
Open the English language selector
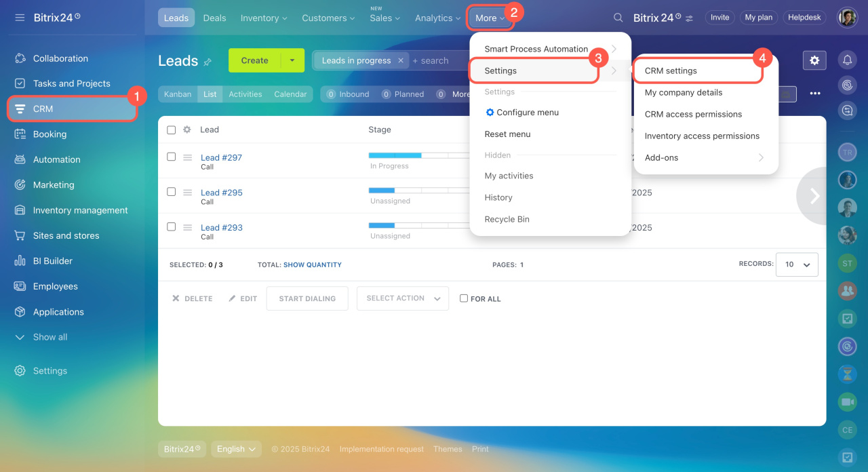pos(236,449)
